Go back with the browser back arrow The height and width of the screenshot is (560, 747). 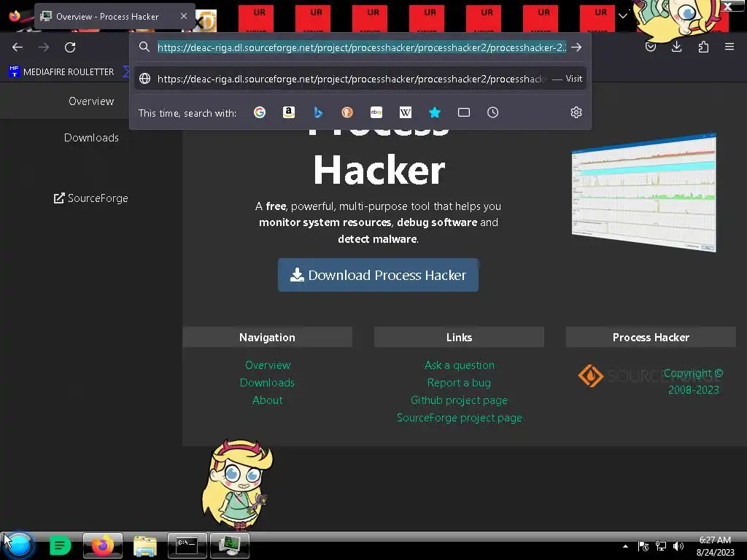[18, 47]
